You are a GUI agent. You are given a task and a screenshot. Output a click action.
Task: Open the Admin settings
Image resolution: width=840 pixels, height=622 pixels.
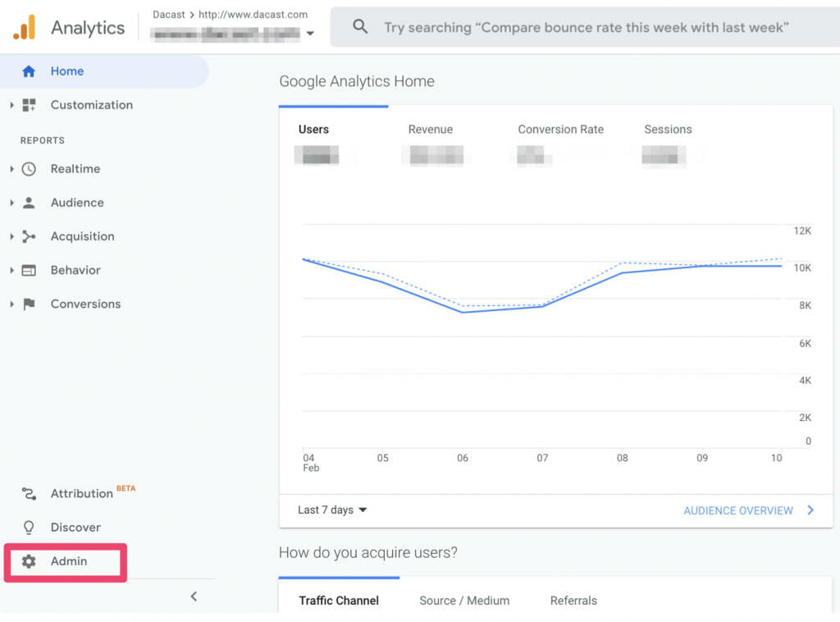coord(69,561)
